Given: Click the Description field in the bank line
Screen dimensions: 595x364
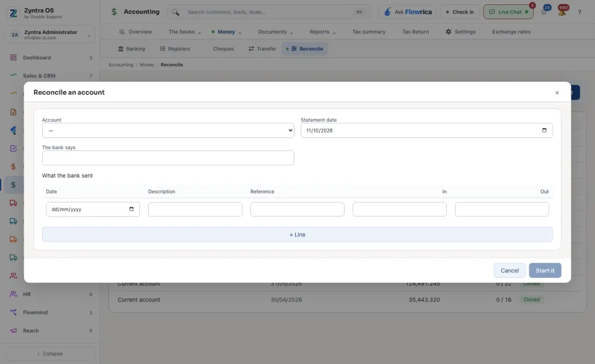Looking at the screenshot, I should (195, 209).
